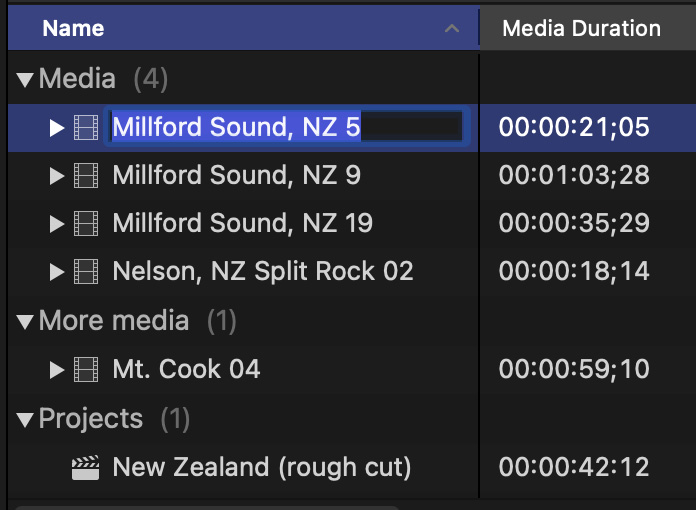Expand the Millford Sound, NZ 19 clip

pos(57,223)
